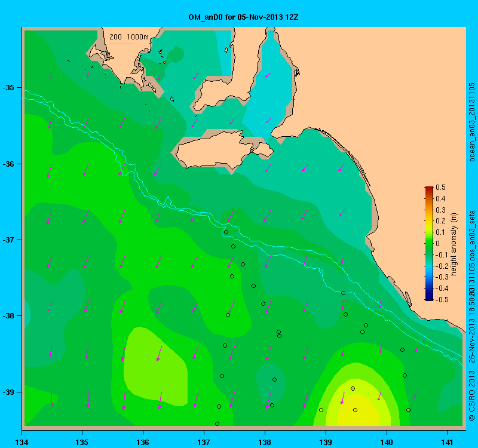478x448 pixels.
Task: Click the dark blue bottom of the colorbar
Action: [429, 297]
